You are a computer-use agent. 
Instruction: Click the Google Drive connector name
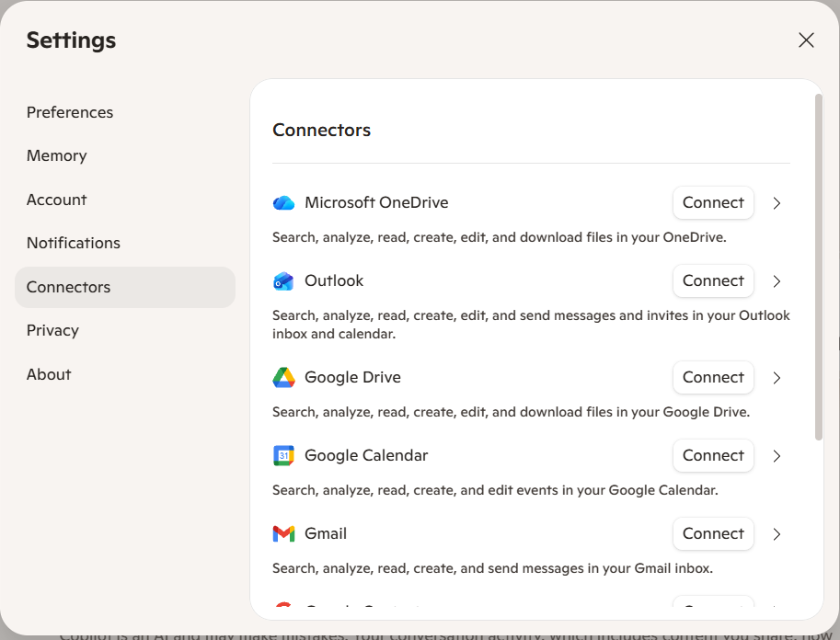point(352,378)
